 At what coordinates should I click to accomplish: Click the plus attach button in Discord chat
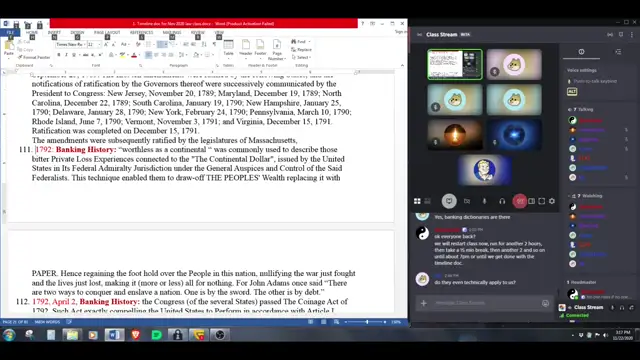(x=424, y=303)
